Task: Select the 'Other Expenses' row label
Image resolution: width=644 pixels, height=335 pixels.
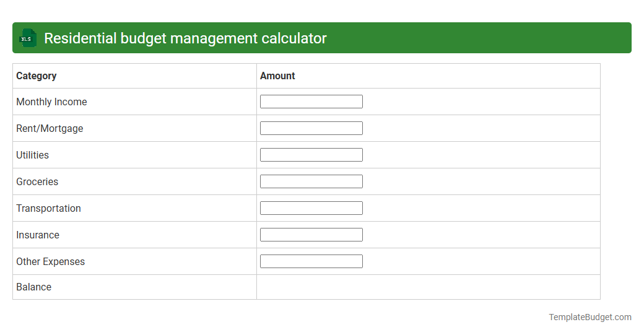Action: coord(51,262)
